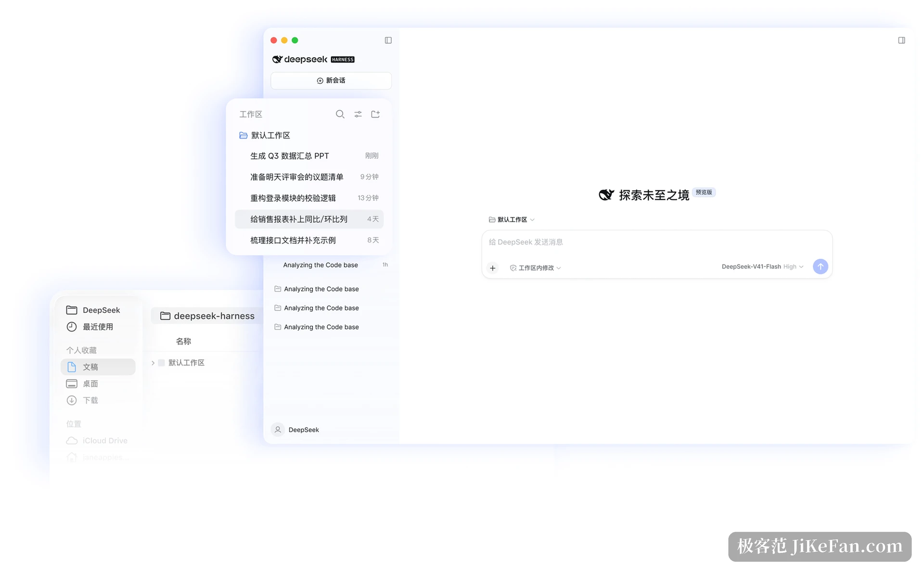Image resolution: width=924 pixels, height=574 pixels.
Task: Click the cloud icon beside iCloud Drive
Action: [72, 441]
